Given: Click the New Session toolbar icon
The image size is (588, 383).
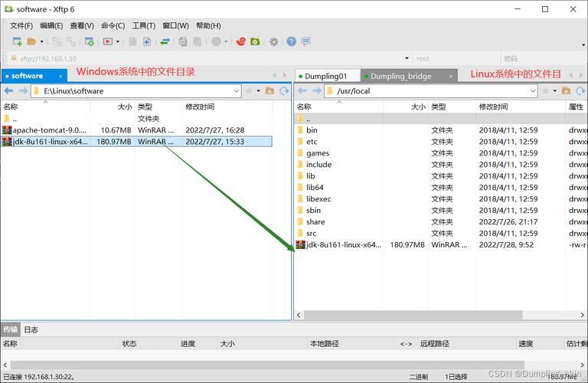Looking at the screenshot, I should click(x=18, y=41).
